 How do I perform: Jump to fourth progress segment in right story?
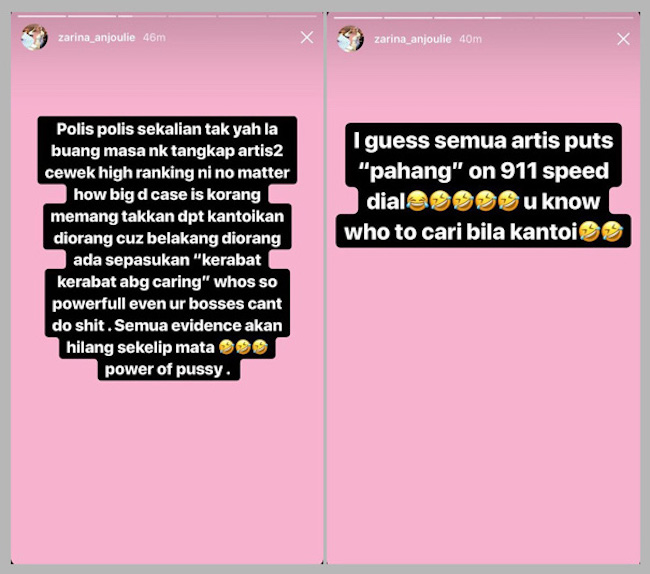click(x=509, y=18)
